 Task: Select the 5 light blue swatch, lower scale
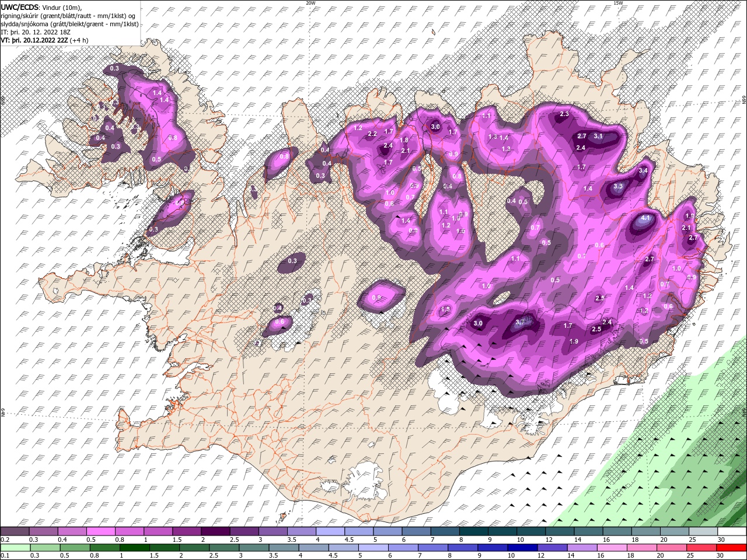point(372,548)
